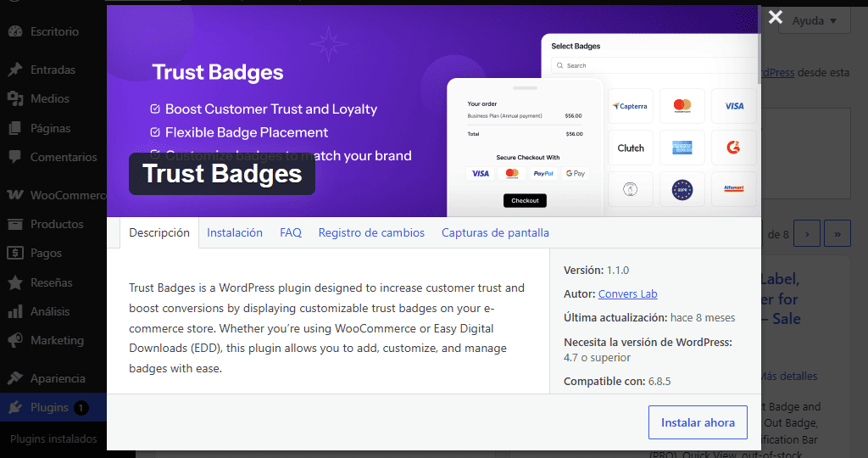Viewport: 868px width, 458px height.
Task: Click the Trust Badges banner image
Action: pos(434,111)
